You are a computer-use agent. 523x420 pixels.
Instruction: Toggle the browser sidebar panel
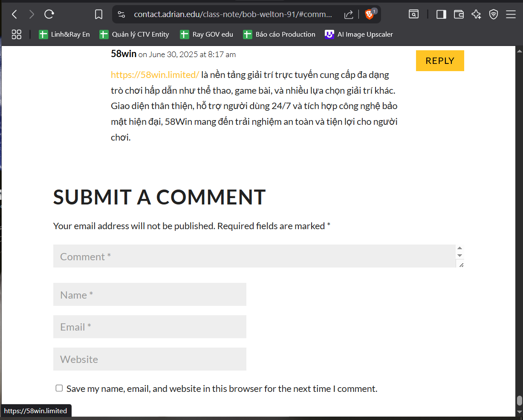click(x=441, y=14)
